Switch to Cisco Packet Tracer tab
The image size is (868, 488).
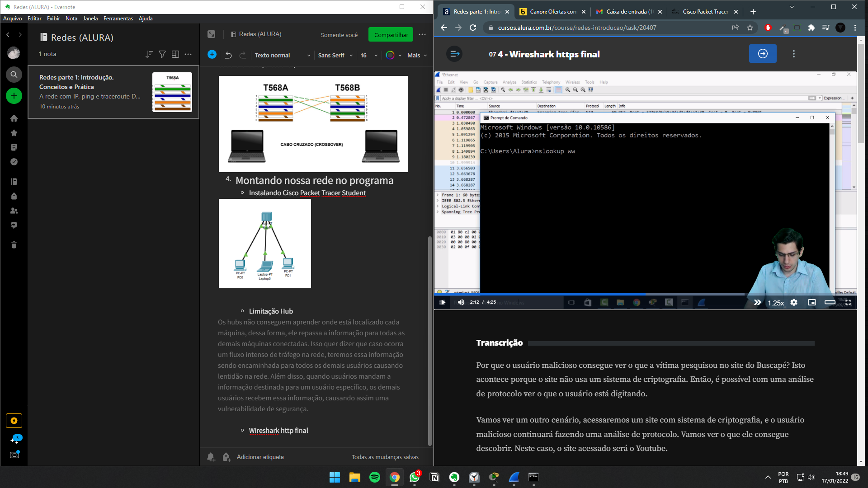click(x=705, y=12)
